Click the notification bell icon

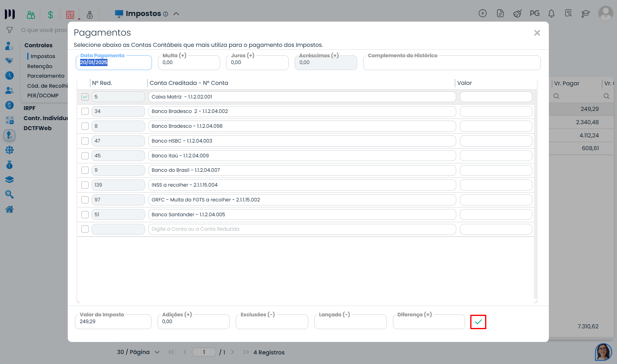pyautogui.click(x=551, y=14)
